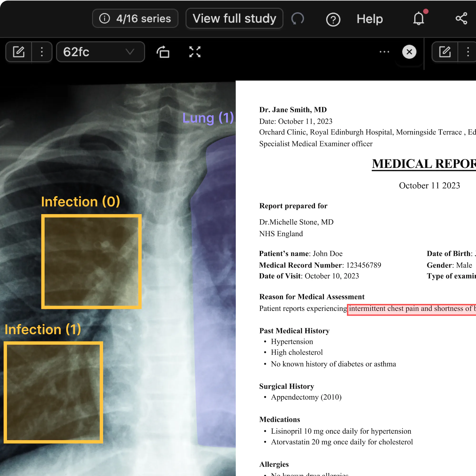Select the Infection (1) annotation label
This screenshot has width=476, height=476.
[43, 329]
